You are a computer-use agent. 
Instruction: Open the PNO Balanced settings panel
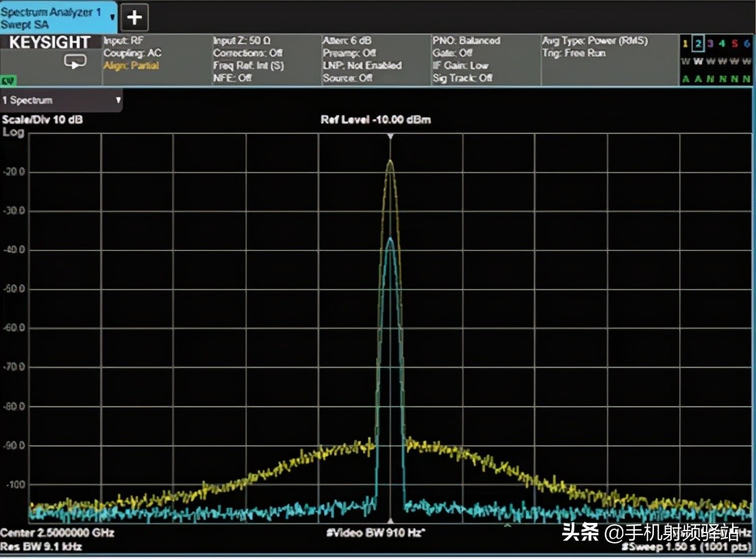[x=485, y=60]
